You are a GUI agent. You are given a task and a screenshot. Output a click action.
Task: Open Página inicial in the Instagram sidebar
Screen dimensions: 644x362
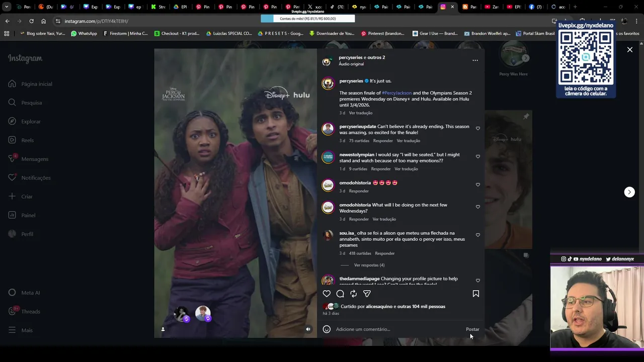(x=30, y=84)
